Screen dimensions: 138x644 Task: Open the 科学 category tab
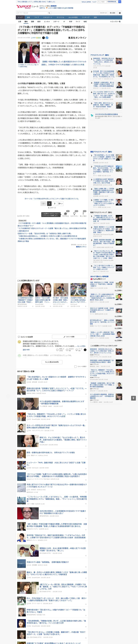tap(71, 21)
